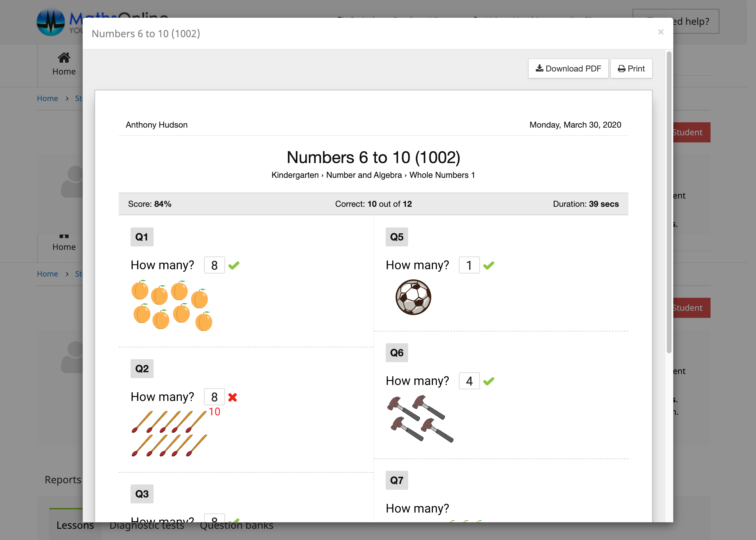Screen dimensions: 756x540
Task: Click the Q2 answer box showing 8
Action: pos(214,397)
